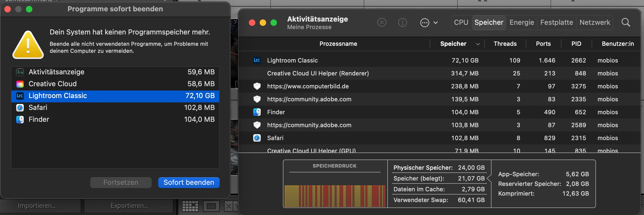Viewport: 644px width, 215px height.
Task: Click the Sofort beenden button
Action: [189, 182]
